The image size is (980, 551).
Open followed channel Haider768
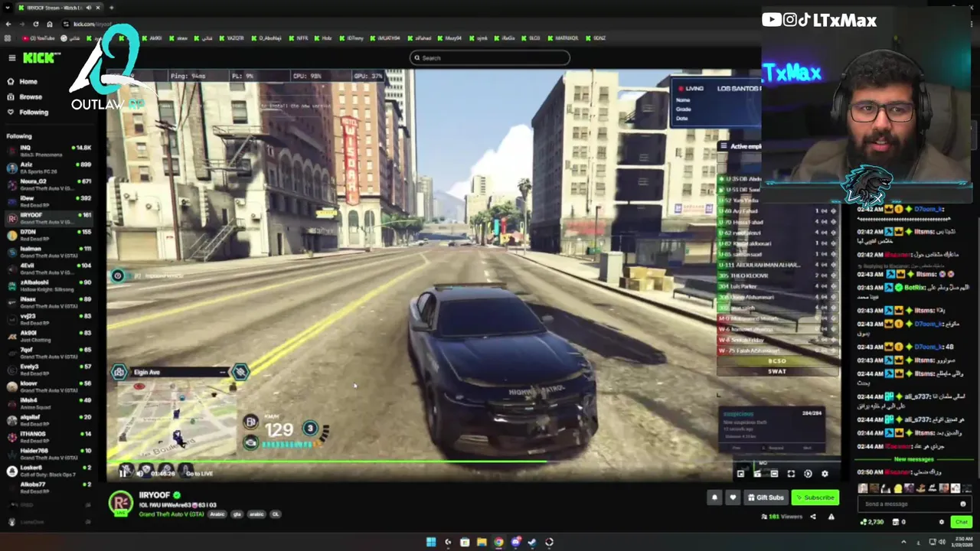tap(47, 452)
